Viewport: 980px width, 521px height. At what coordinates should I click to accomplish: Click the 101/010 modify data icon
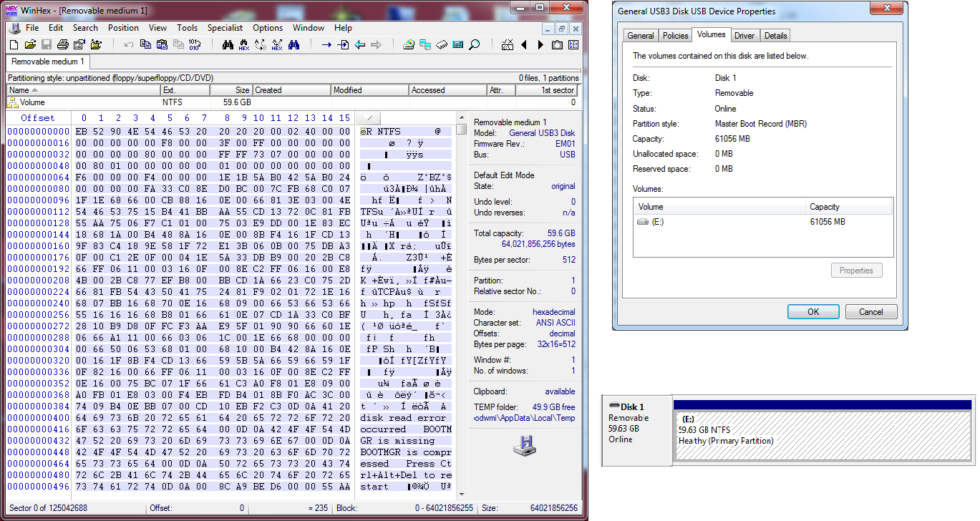[x=194, y=44]
